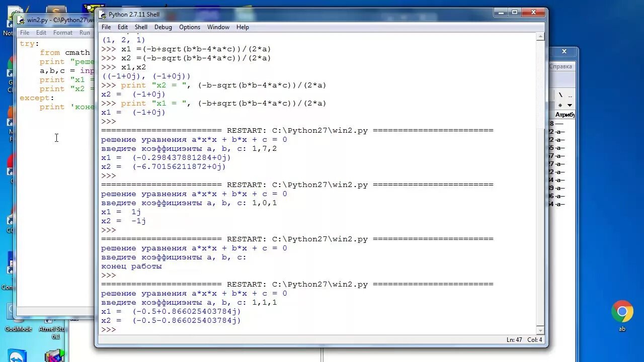The width and height of the screenshot is (644, 362).
Task: Click the '((-1+0j), (-1+0j))' output line
Action: 146,76
